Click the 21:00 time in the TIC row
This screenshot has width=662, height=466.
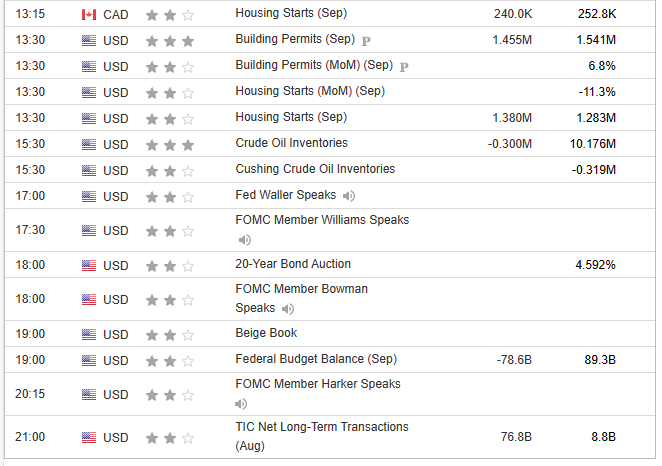[30, 437]
